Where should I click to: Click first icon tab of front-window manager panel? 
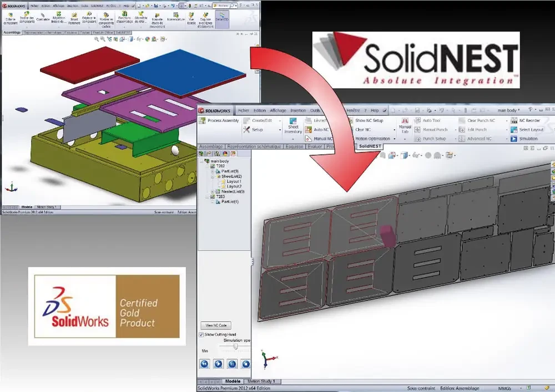201,154
